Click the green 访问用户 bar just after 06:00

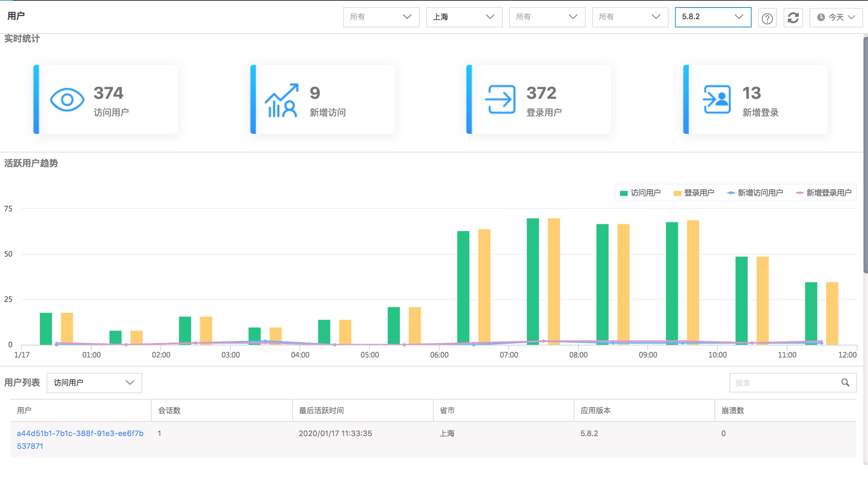point(463,288)
